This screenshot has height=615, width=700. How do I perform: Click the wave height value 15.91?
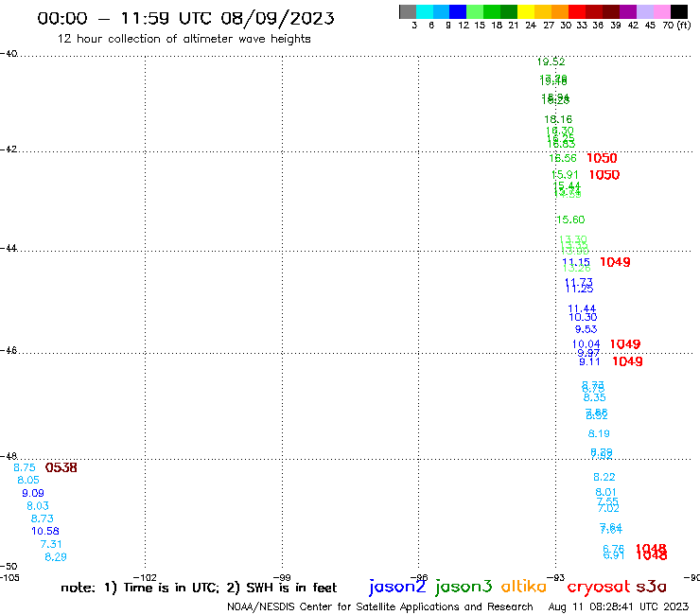click(565, 175)
